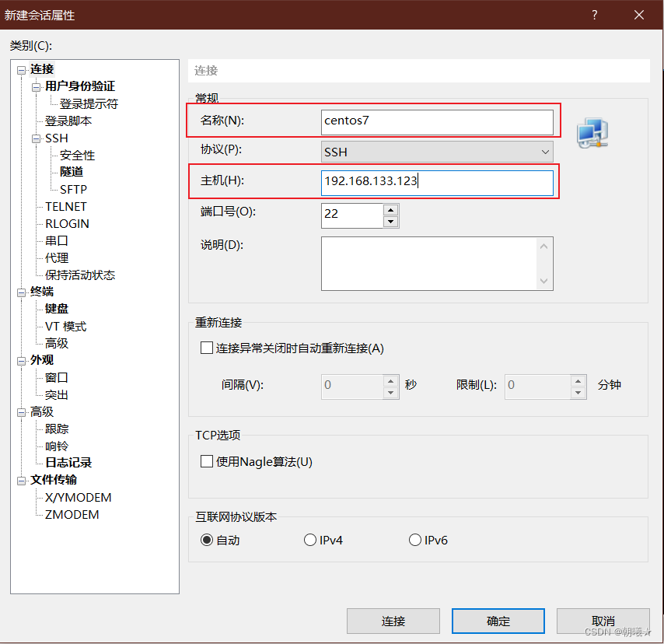664x644 pixels.
Task: Enable automatic reconnect on abnormal close
Action: pos(207,348)
